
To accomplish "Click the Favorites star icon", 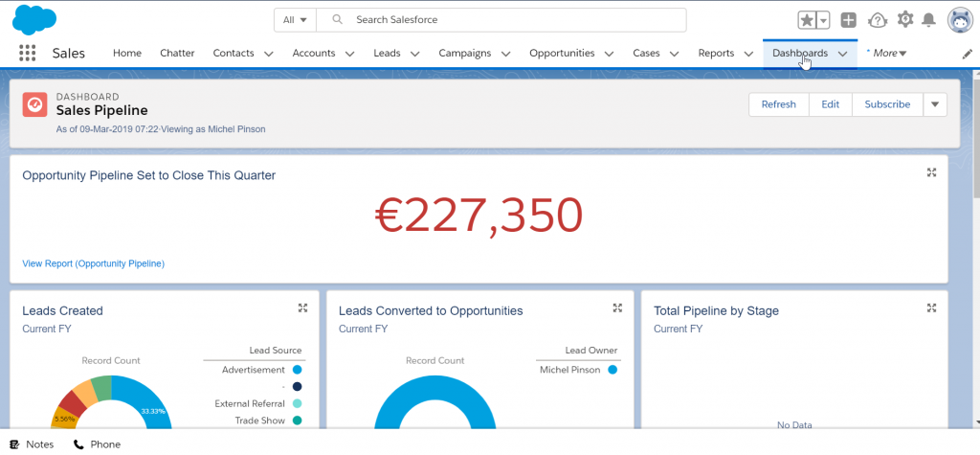I will tap(807, 20).
